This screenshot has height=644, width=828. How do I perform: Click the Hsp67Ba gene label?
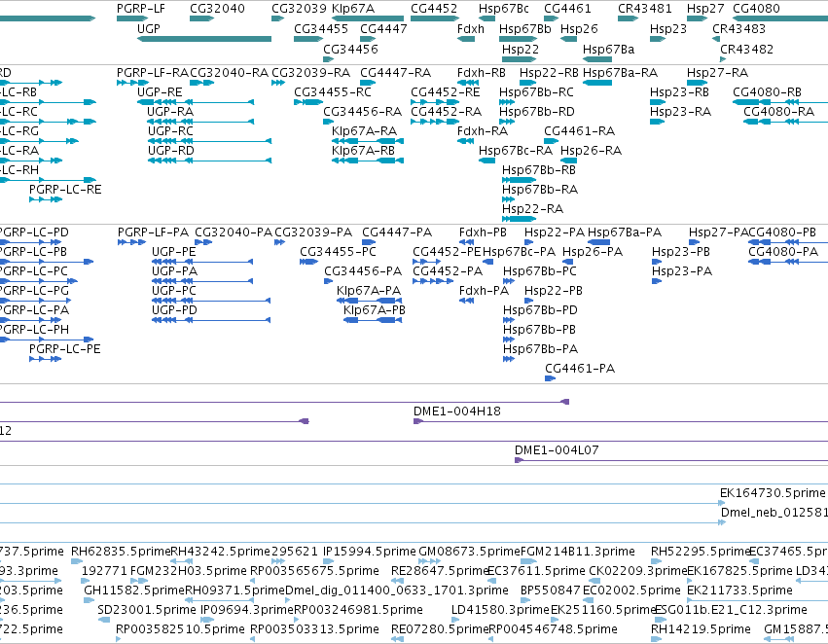pos(609,49)
